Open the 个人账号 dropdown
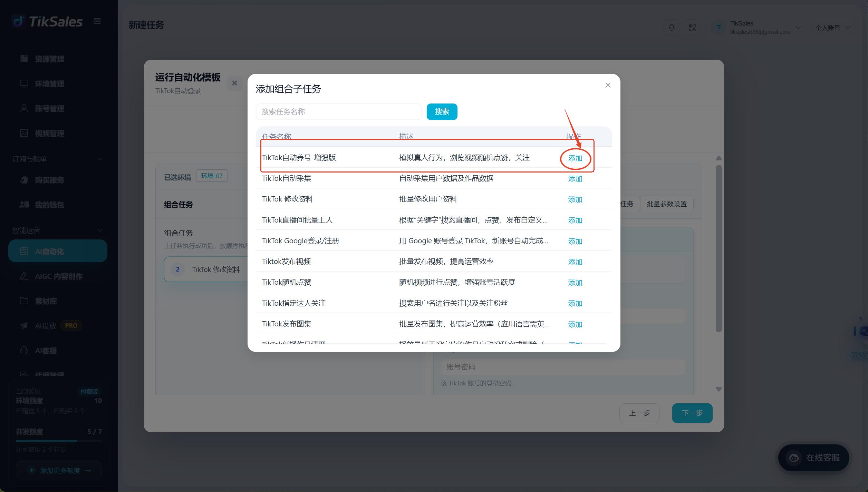868x492 pixels. [833, 28]
